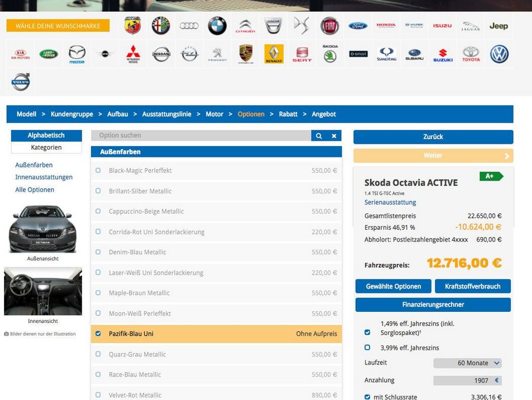Go to Modell step in breadcrumb
532x400 pixels.
coord(27,114)
